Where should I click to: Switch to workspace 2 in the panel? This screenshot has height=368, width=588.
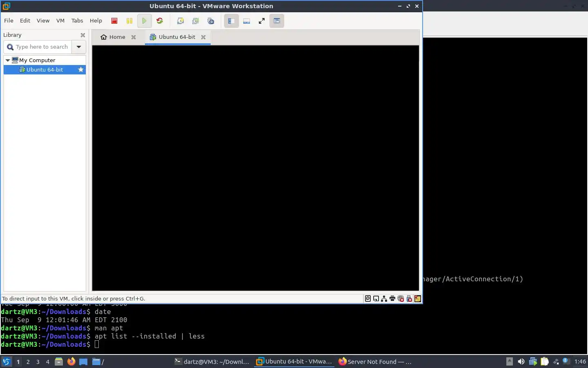click(28, 361)
